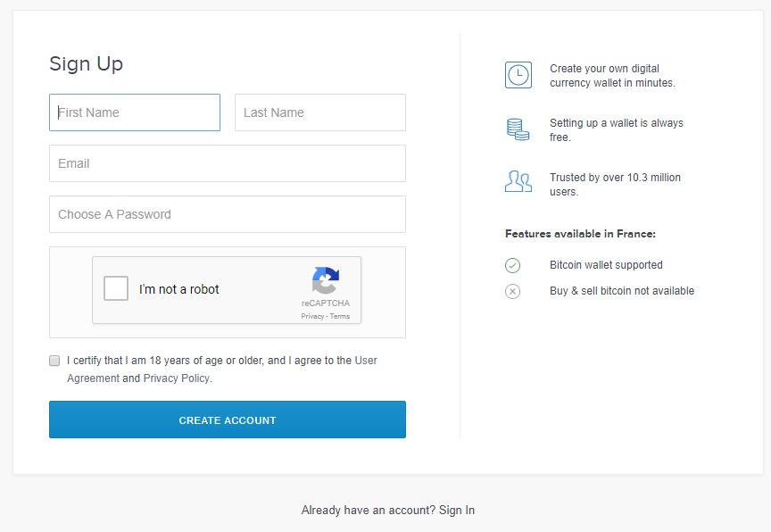Click 'Features available in France:' heading
The height and width of the screenshot is (532, 771).
pos(580,234)
